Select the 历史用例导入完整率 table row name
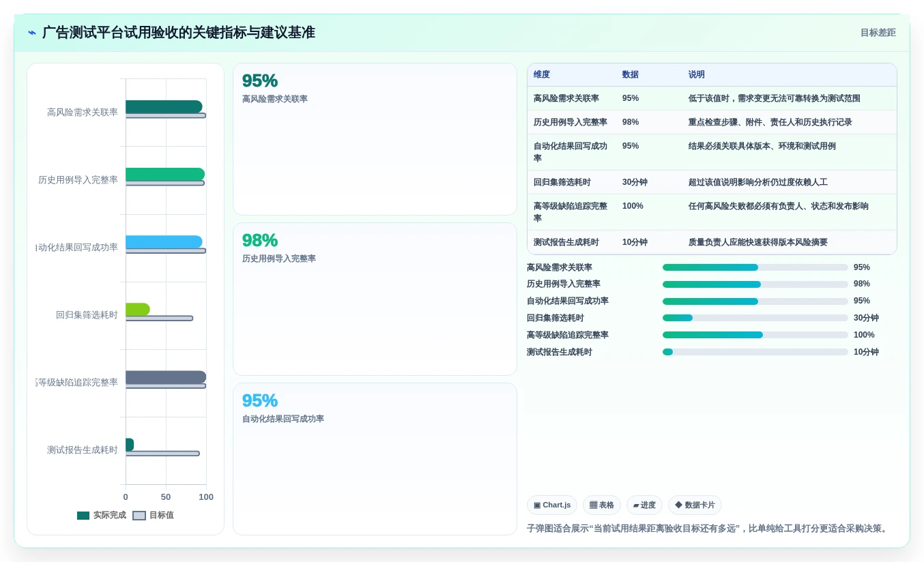Image resolution: width=924 pixels, height=562 pixels. [x=571, y=122]
